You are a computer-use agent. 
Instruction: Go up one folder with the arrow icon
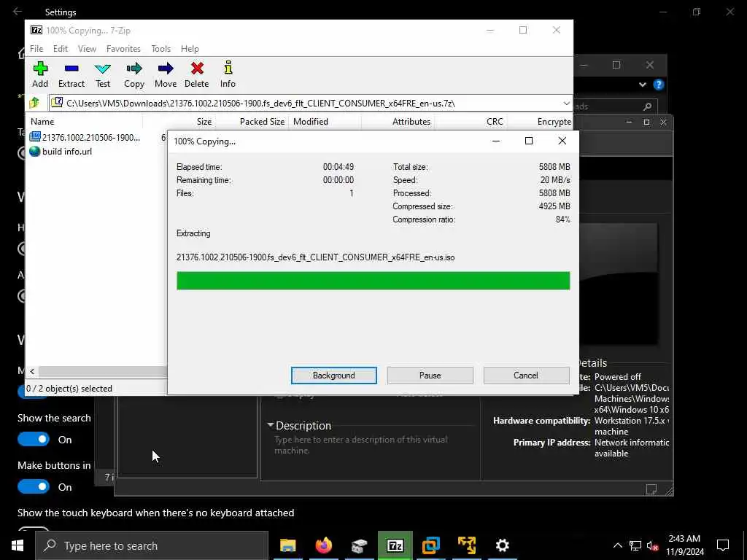click(34, 103)
